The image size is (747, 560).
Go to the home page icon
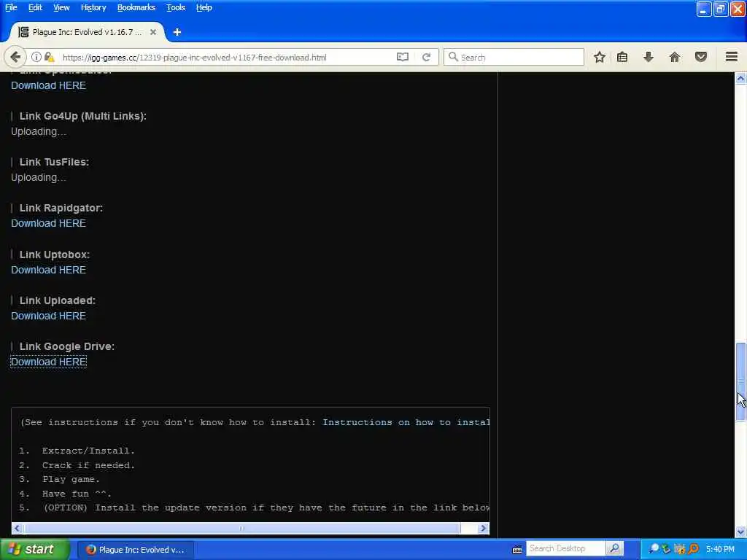[675, 57]
